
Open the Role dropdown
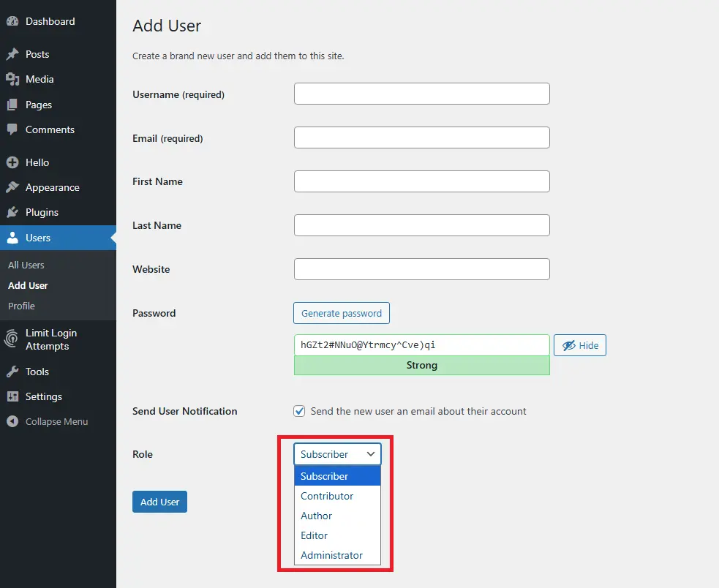pos(337,453)
